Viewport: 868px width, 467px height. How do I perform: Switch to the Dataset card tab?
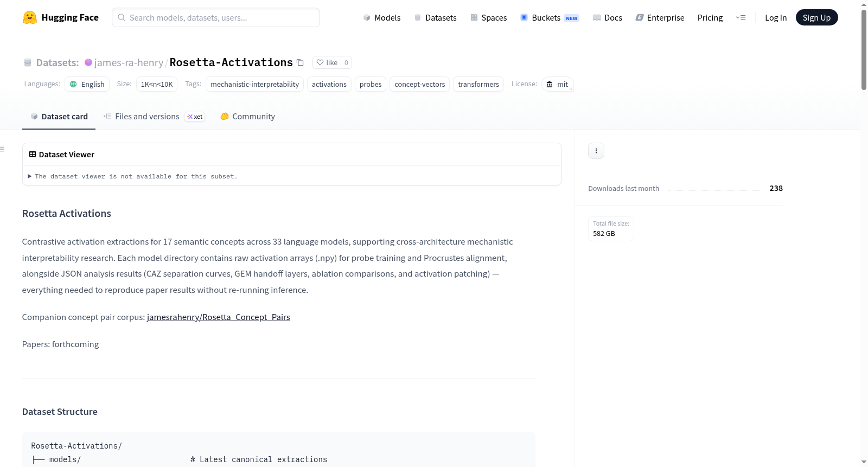(x=59, y=116)
